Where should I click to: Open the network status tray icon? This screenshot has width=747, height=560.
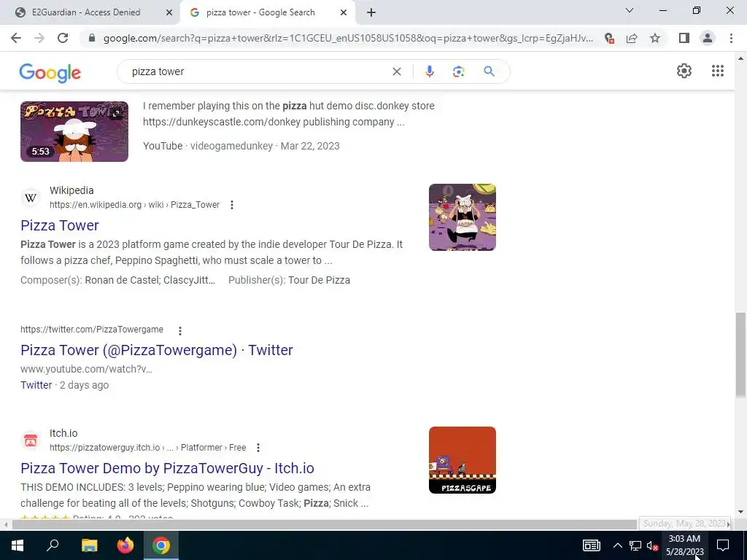click(x=635, y=545)
